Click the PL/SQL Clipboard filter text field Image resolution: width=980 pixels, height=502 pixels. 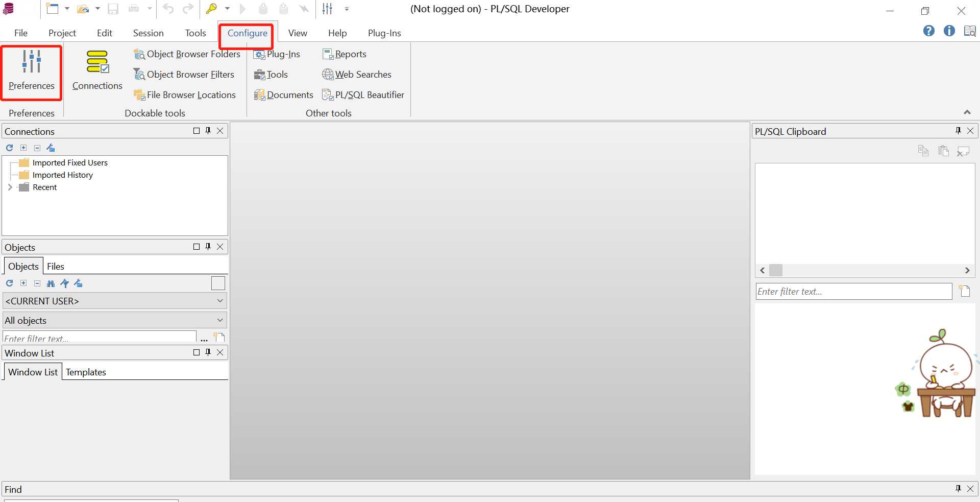pos(854,292)
